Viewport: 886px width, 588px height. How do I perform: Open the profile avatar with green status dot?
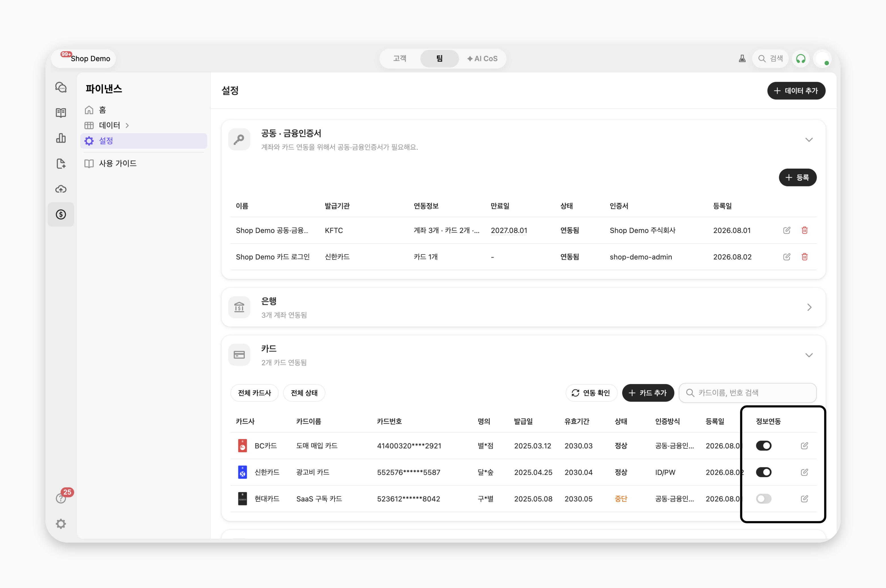pos(822,58)
